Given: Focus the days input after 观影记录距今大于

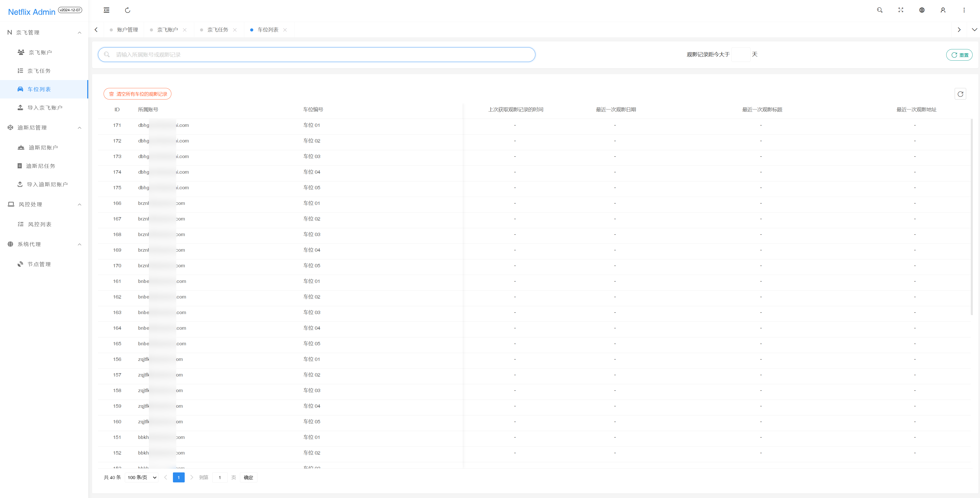Looking at the screenshot, I should [740, 55].
